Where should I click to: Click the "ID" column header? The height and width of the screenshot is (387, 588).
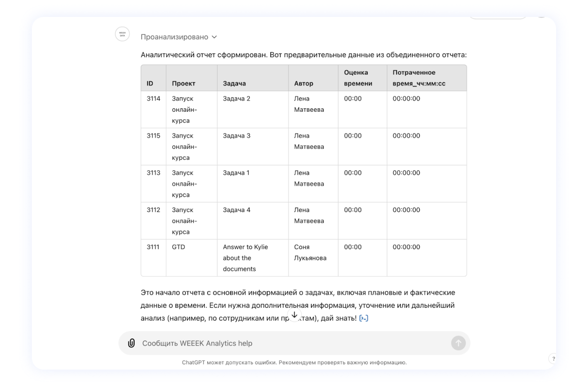150,83
